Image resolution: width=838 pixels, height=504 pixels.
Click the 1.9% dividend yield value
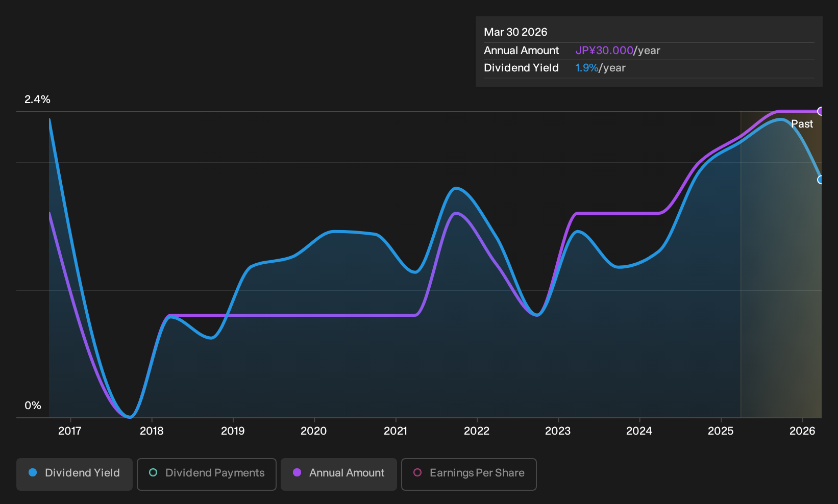point(586,68)
